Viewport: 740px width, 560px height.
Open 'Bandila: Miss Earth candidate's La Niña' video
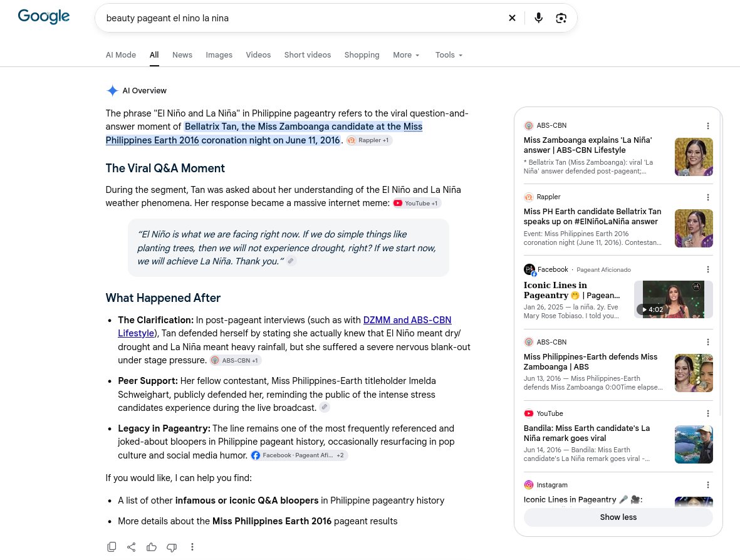coord(586,433)
